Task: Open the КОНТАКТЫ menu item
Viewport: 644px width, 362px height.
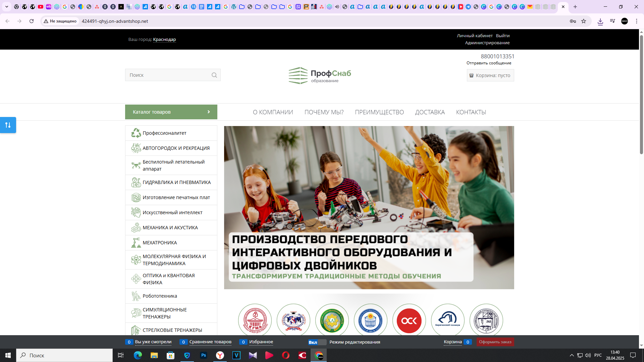Action: click(x=471, y=112)
